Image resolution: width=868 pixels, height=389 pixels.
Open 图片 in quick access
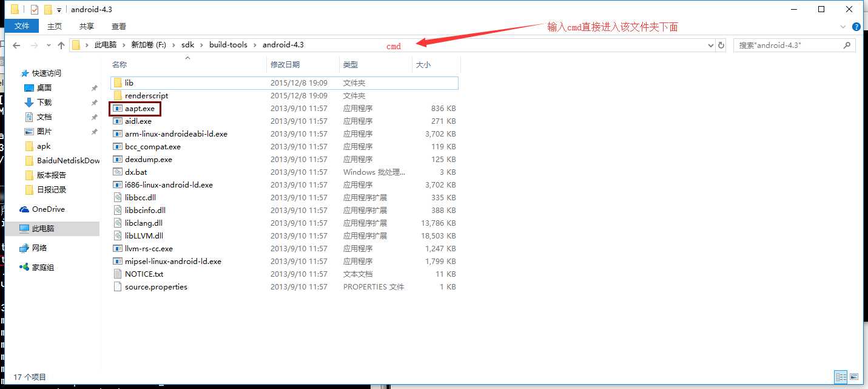(44, 131)
